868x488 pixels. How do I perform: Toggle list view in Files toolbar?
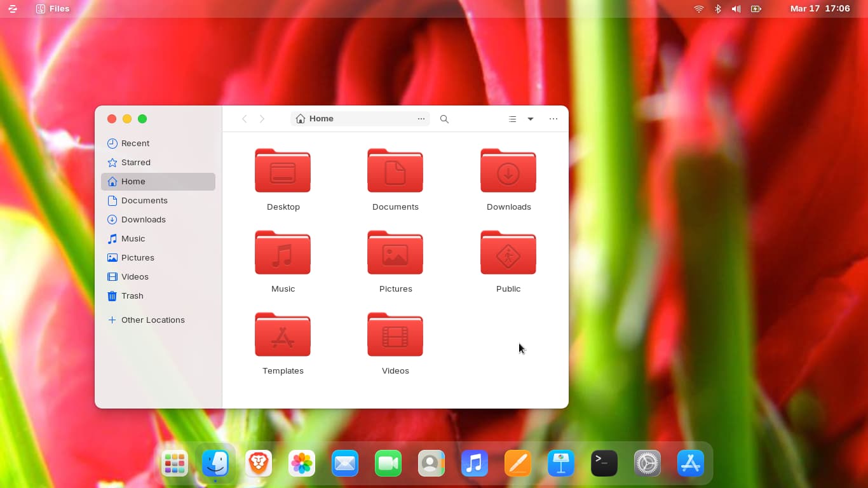point(512,119)
